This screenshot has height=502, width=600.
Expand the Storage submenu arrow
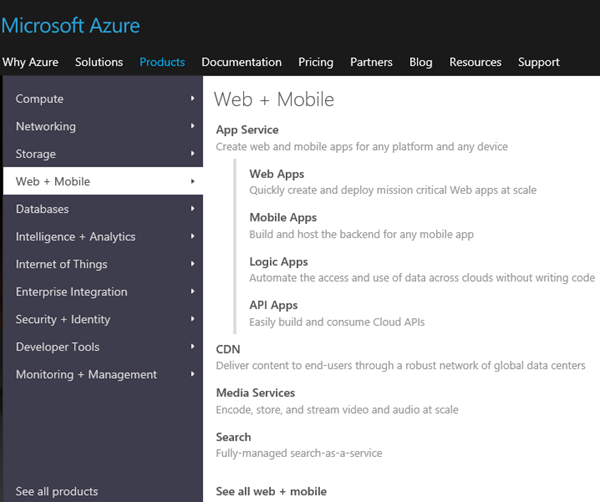pyautogui.click(x=192, y=154)
